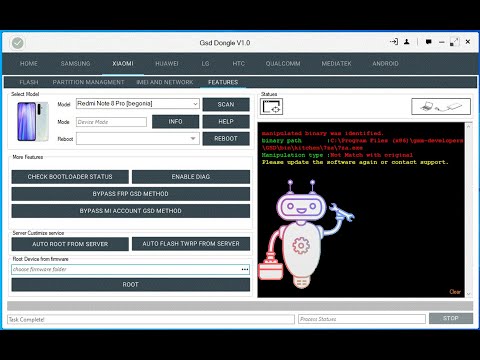Click the folder browse ellipsis button
The height and width of the screenshot is (360, 480).
[x=245, y=269]
